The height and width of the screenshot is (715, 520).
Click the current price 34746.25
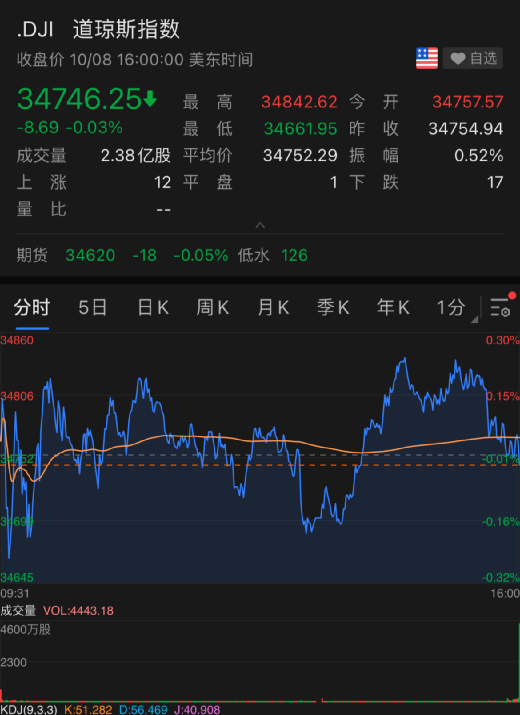(x=79, y=99)
